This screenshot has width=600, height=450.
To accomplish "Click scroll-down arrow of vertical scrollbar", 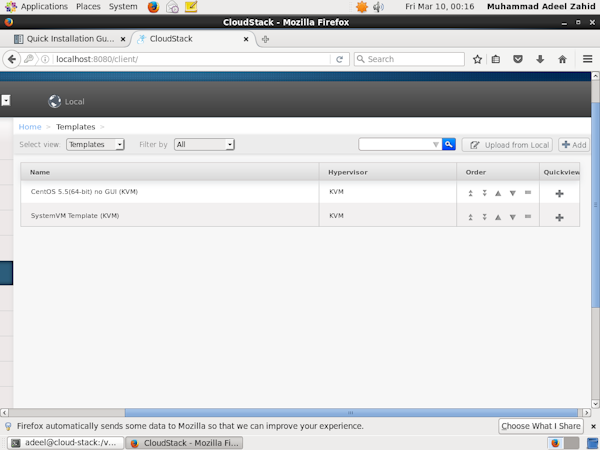I will [x=595, y=404].
